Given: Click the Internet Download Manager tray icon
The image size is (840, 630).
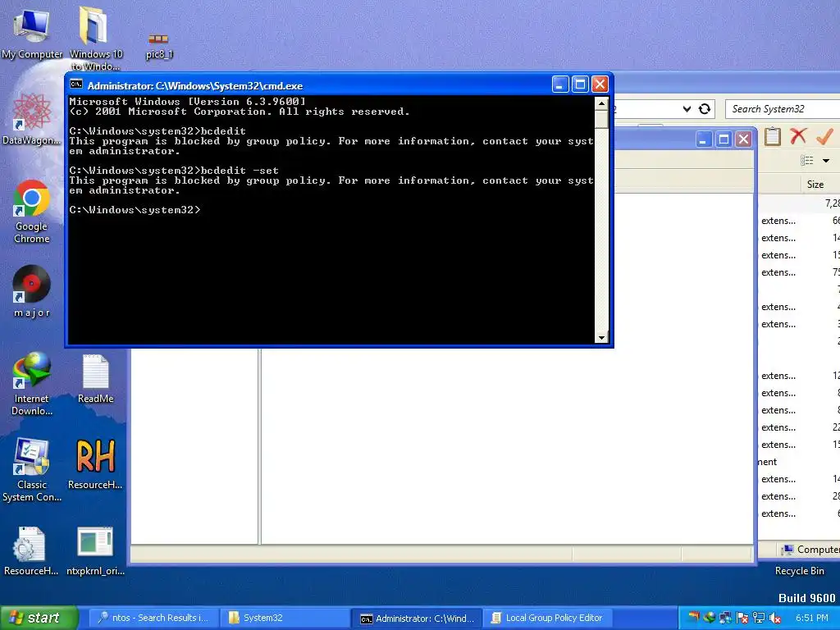Looking at the screenshot, I should (710, 618).
